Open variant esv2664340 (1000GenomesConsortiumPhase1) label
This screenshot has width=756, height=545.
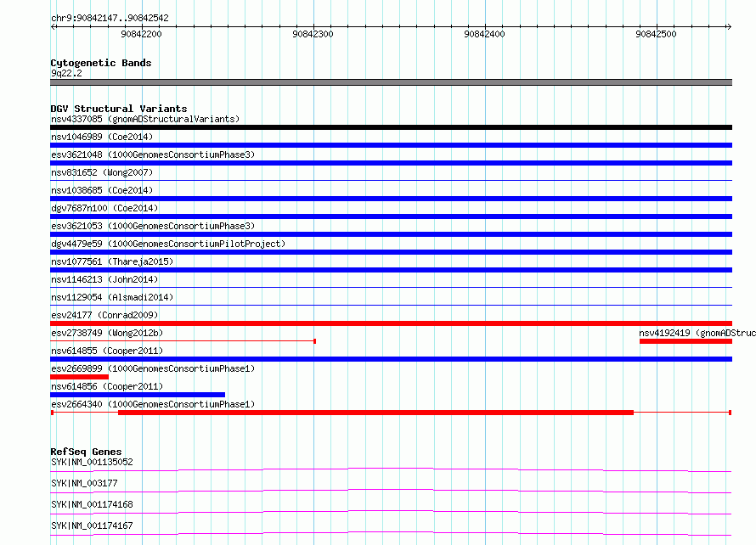tap(153, 404)
